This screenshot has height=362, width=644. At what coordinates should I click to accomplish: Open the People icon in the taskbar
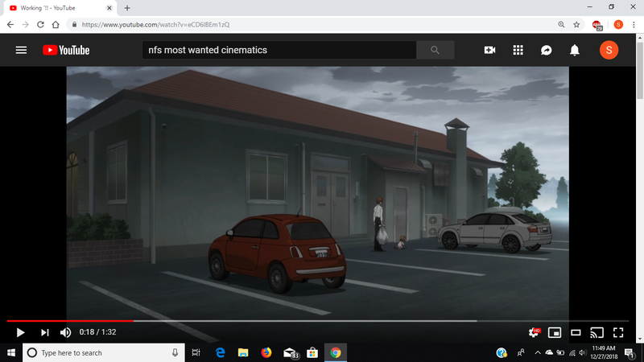[x=521, y=352]
